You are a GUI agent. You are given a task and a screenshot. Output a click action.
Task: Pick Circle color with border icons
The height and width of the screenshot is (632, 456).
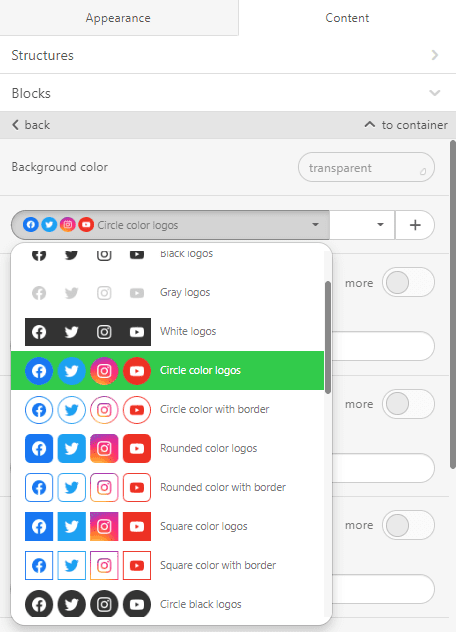tap(167, 410)
